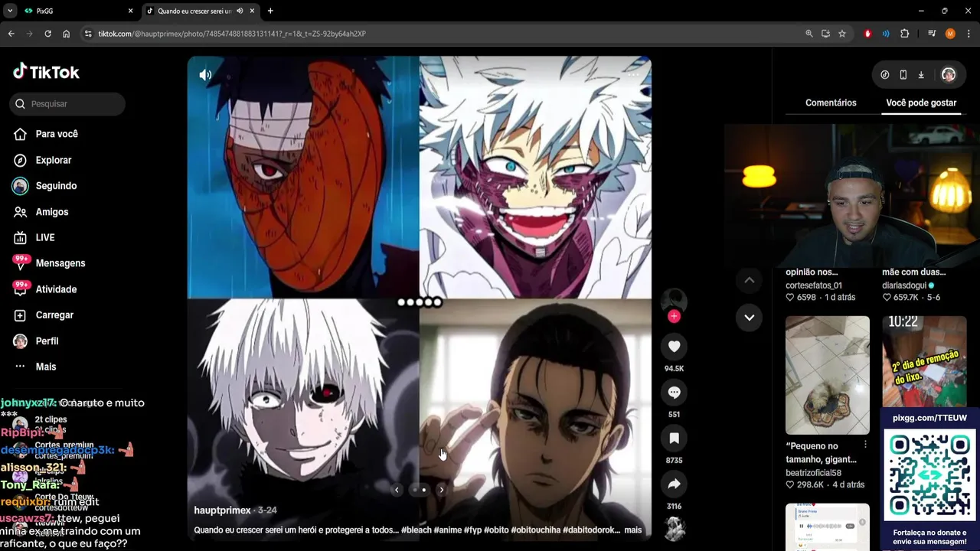Open options for the 'Pequeno no tamanho' video
The height and width of the screenshot is (551, 980).
tap(865, 445)
